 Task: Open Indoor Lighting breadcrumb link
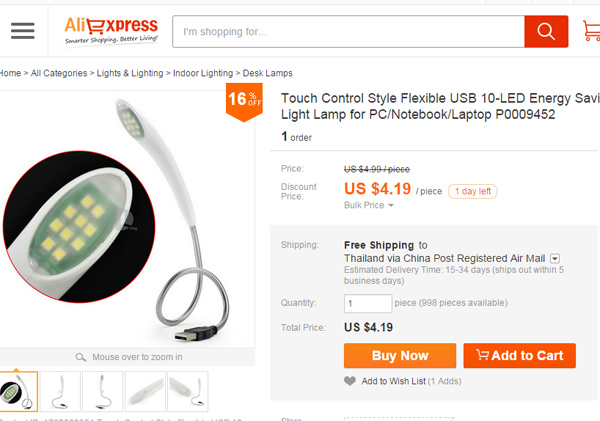[x=203, y=73]
